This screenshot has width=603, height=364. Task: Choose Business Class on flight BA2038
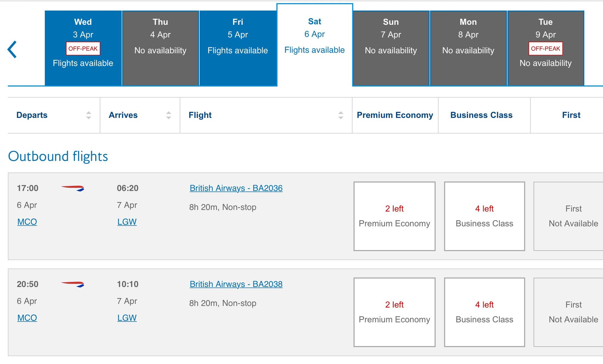[484, 312]
